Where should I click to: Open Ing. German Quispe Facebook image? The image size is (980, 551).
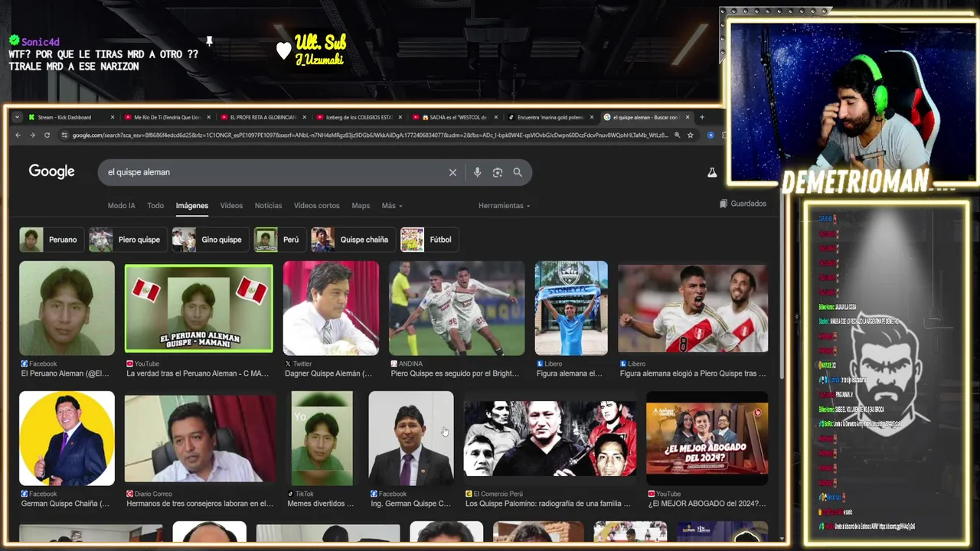pos(411,439)
